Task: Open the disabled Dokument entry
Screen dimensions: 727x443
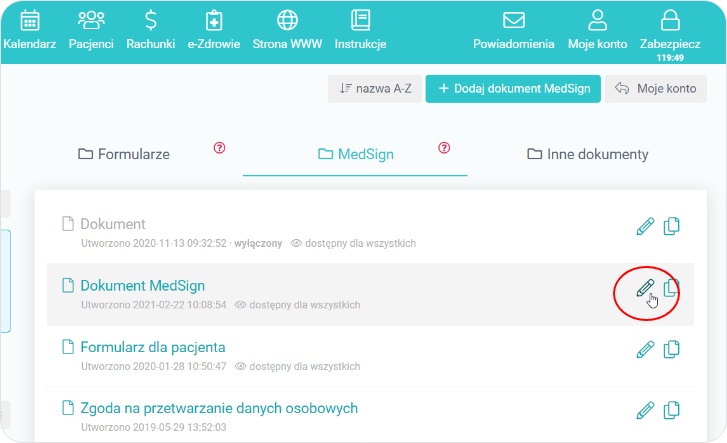Action: [x=113, y=224]
